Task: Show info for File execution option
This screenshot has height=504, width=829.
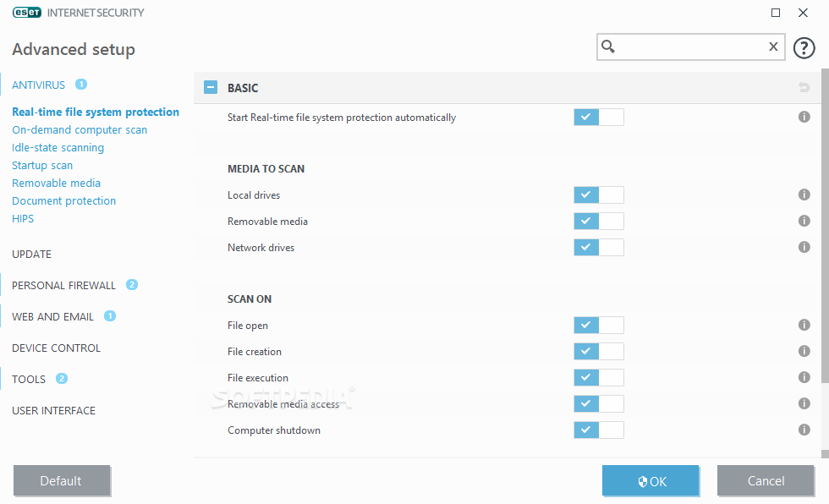Action: [804, 378]
